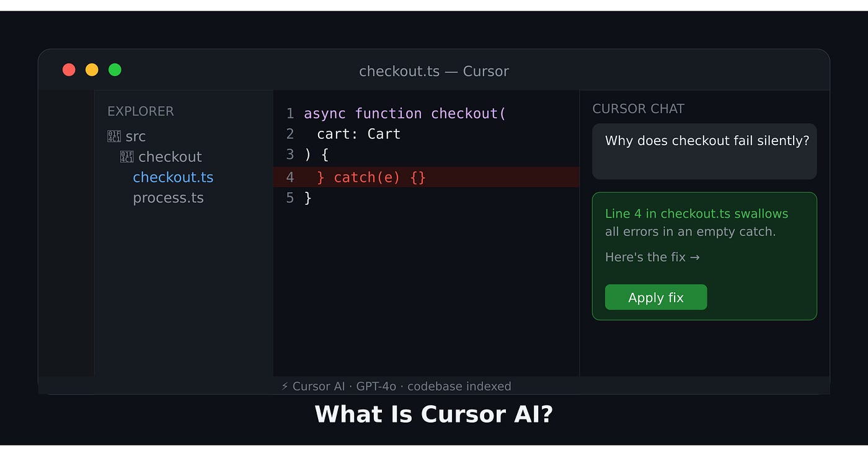This screenshot has width=868, height=456.
Task: Click closing brace on line 5
Action: pyautogui.click(x=308, y=198)
